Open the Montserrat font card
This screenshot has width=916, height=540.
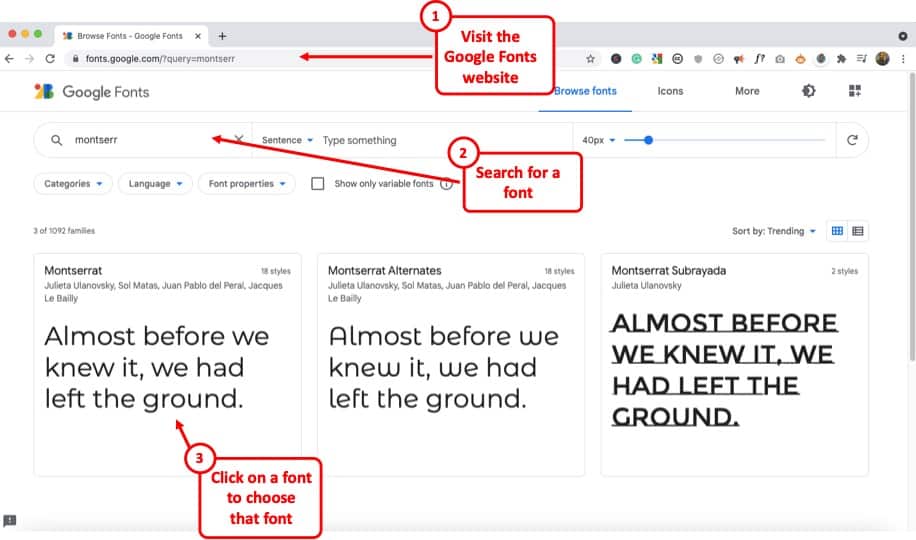click(168, 365)
